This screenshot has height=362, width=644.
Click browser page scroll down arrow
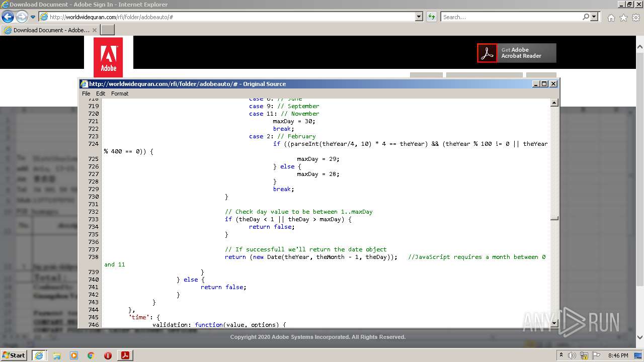tap(639, 337)
